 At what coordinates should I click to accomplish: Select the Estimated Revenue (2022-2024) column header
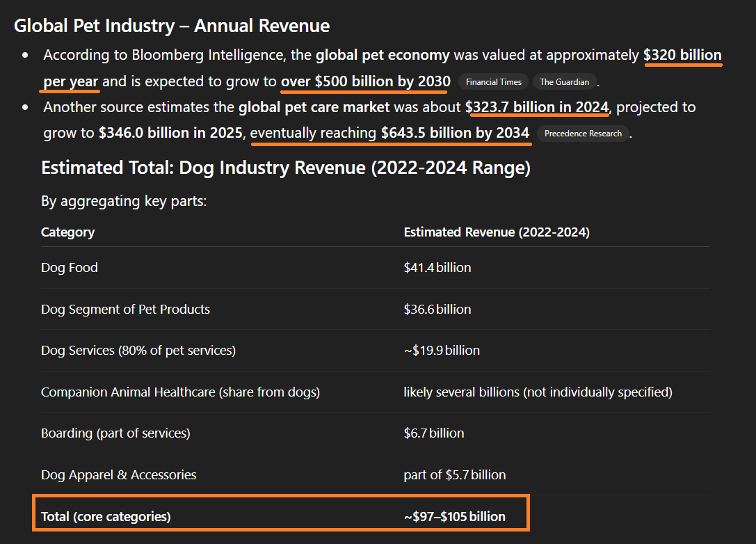(497, 232)
